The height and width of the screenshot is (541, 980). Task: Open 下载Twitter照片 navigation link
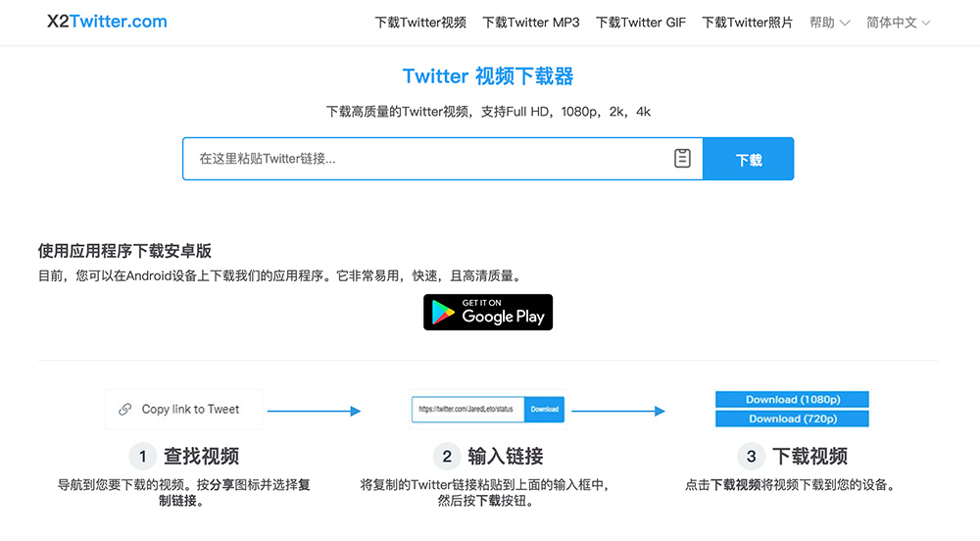[747, 23]
